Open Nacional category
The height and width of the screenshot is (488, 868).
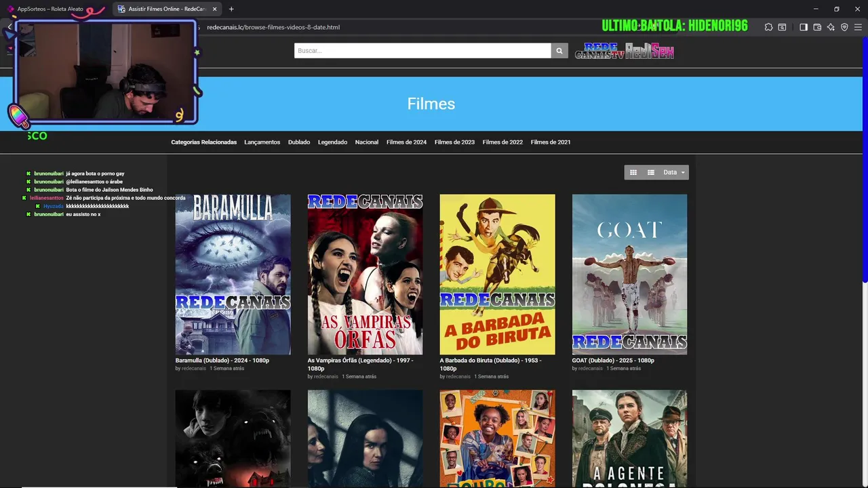[x=367, y=142]
